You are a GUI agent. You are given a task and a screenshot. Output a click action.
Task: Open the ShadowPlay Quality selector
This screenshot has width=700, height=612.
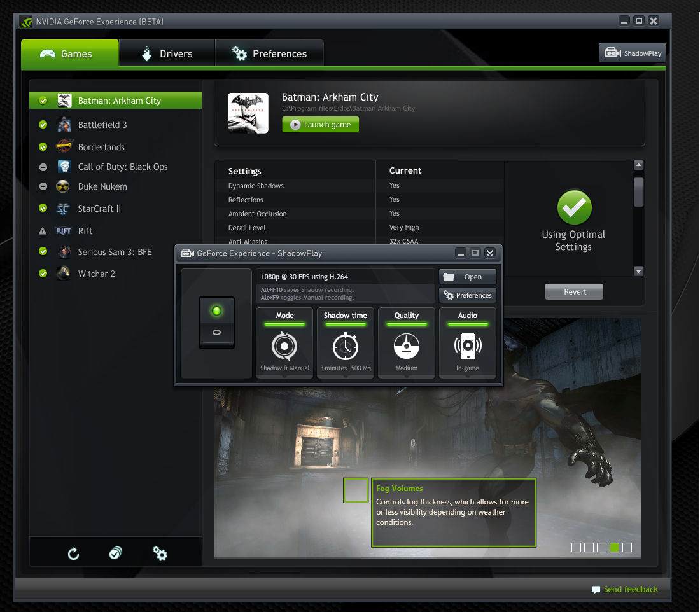(x=406, y=343)
